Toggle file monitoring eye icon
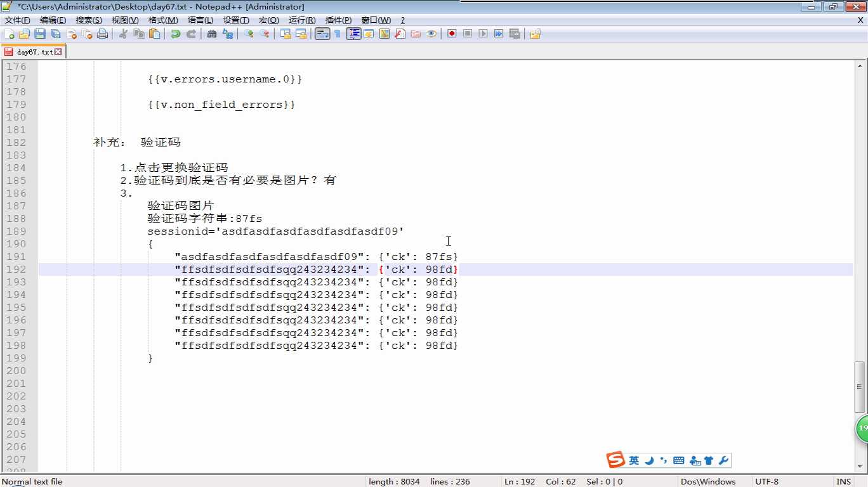Viewport: 868px width, 487px height. click(x=431, y=34)
